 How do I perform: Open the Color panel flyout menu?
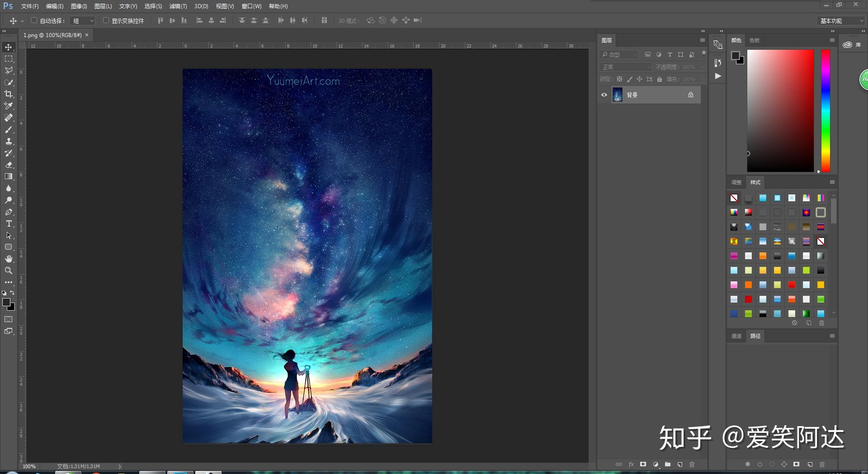coord(832,40)
